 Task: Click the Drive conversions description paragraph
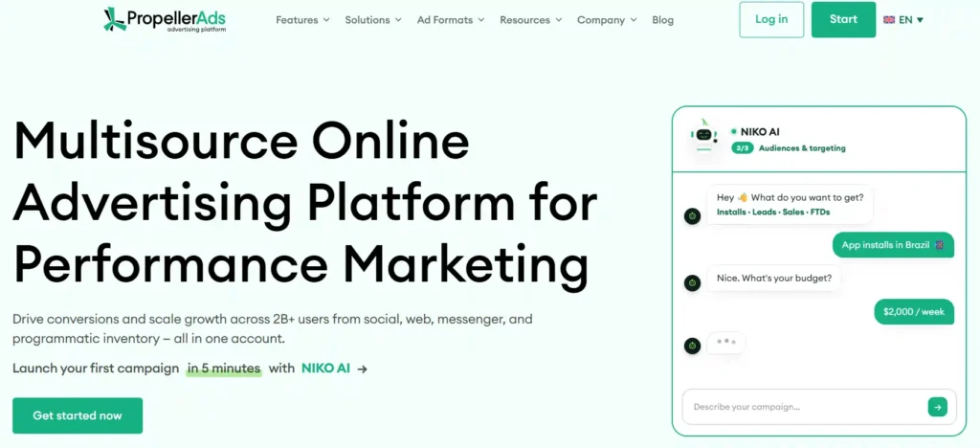(x=273, y=329)
